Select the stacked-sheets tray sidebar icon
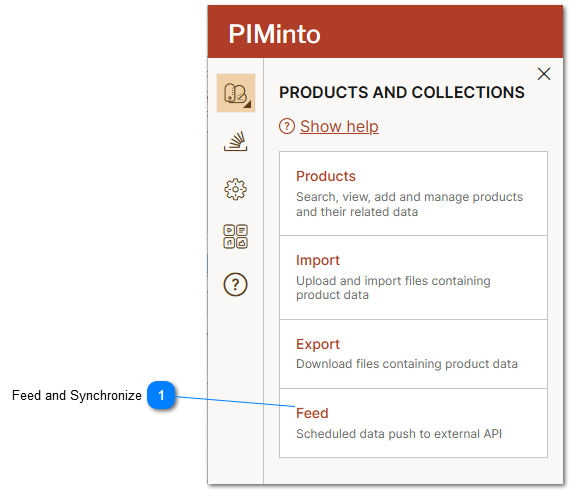Screen dimensions: 572x493 (236, 141)
